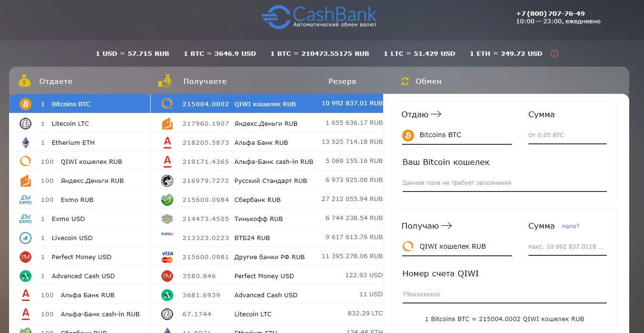Click the phone number +7 (800) 707-76-49
The width and height of the screenshot is (644, 333).
pos(551,13)
